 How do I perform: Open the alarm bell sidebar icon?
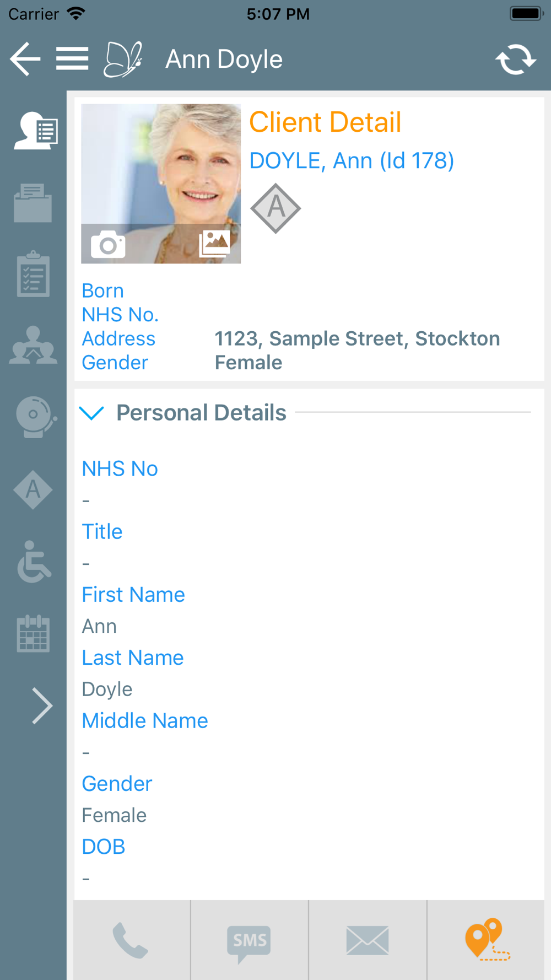(35, 417)
